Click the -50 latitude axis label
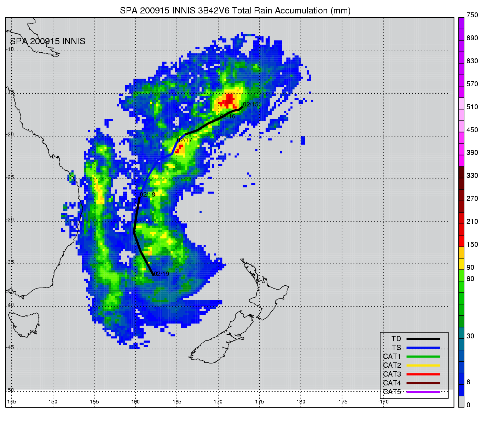The width and height of the screenshot is (504, 425). pyautogui.click(x=10, y=390)
